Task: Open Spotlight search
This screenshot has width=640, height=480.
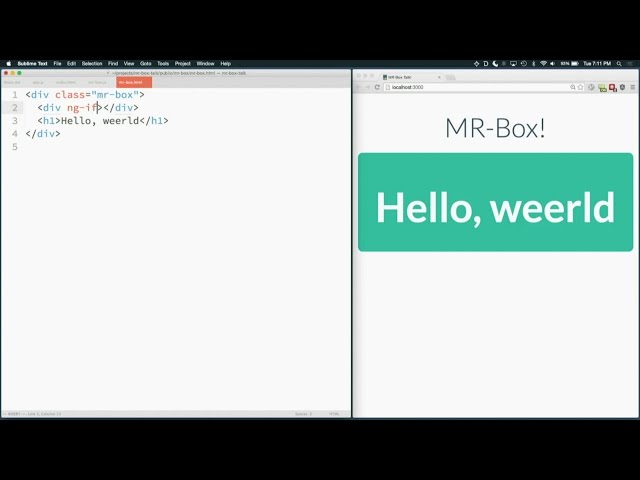Action: pos(619,64)
